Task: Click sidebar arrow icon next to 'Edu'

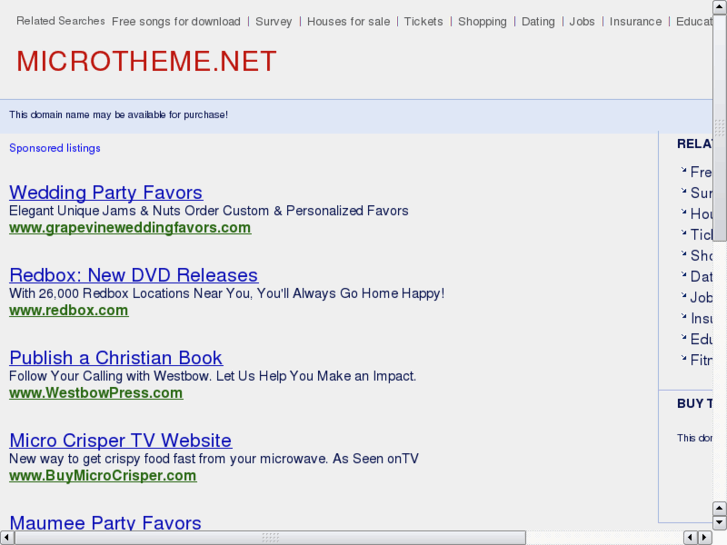Action: 683,337
